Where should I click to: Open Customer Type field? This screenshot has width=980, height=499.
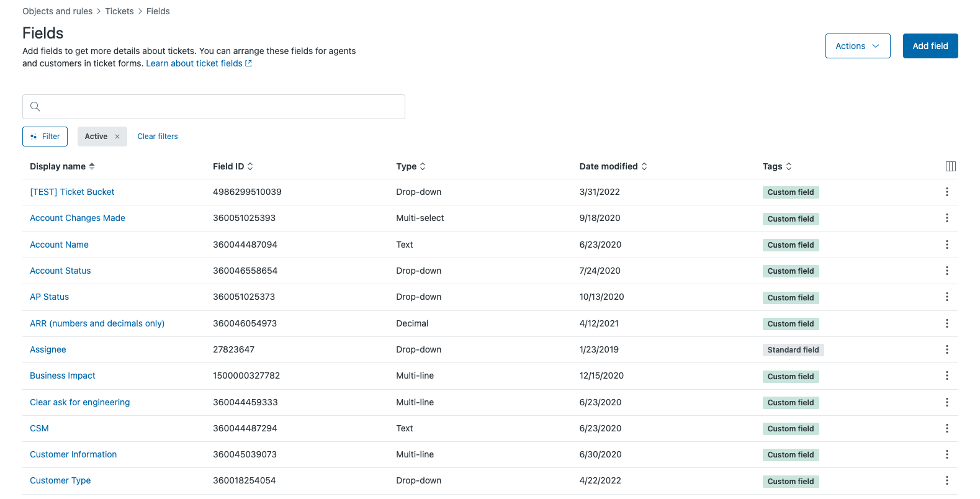click(x=60, y=480)
